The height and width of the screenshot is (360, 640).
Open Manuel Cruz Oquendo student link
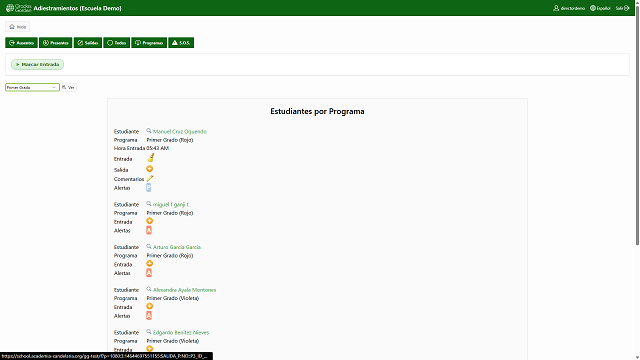tap(180, 131)
